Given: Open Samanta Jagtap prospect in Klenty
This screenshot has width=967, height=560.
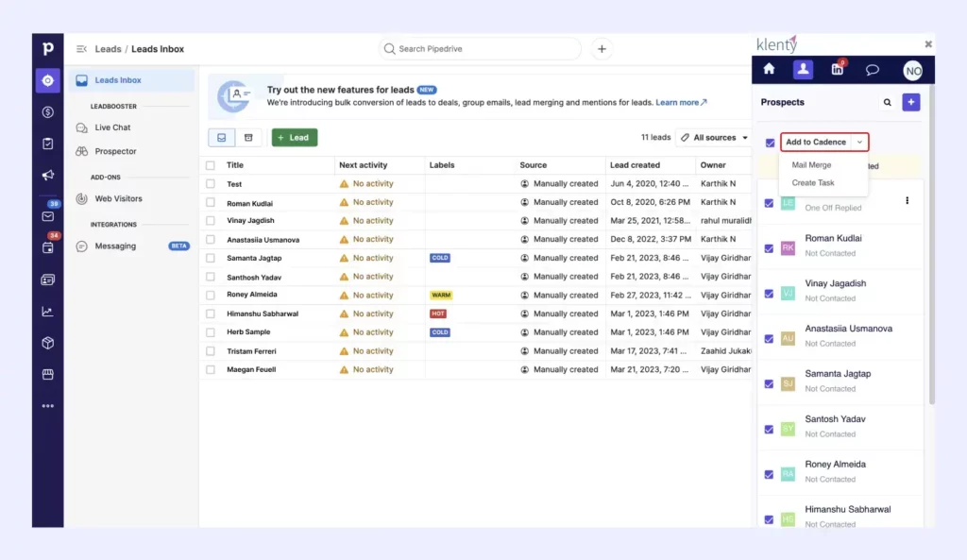Looking at the screenshot, I should pos(838,374).
